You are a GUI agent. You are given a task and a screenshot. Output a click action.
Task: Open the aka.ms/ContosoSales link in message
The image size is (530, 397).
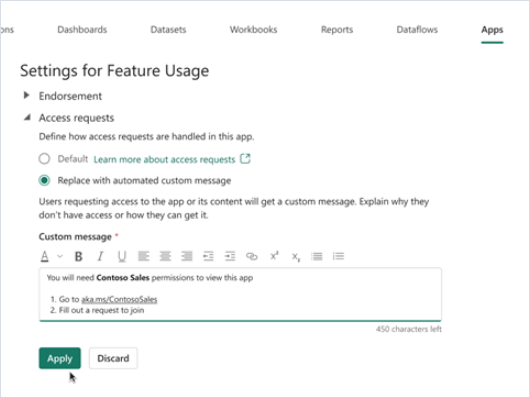(x=119, y=299)
